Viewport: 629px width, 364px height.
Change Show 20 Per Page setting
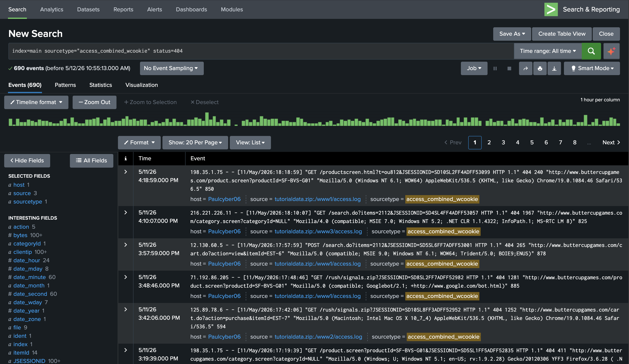coord(195,142)
